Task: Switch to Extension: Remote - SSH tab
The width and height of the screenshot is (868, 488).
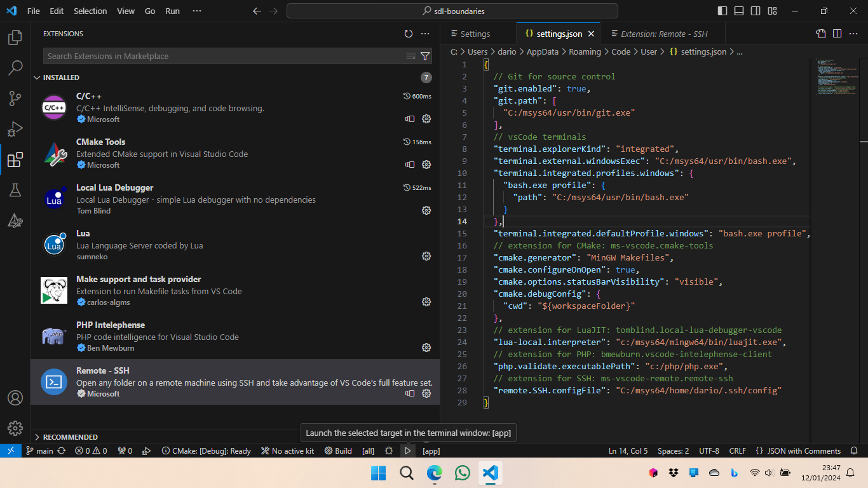Action: pyautogui.click(x=664, y=34)
